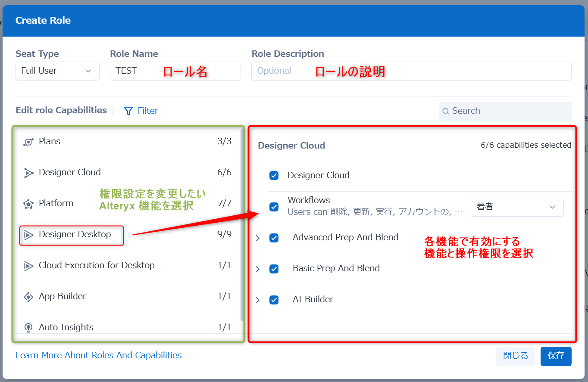This screenshot has height=382, width=588.
Task: Expand the Basic Prep And Blend row
Action: tap(258, 269)
